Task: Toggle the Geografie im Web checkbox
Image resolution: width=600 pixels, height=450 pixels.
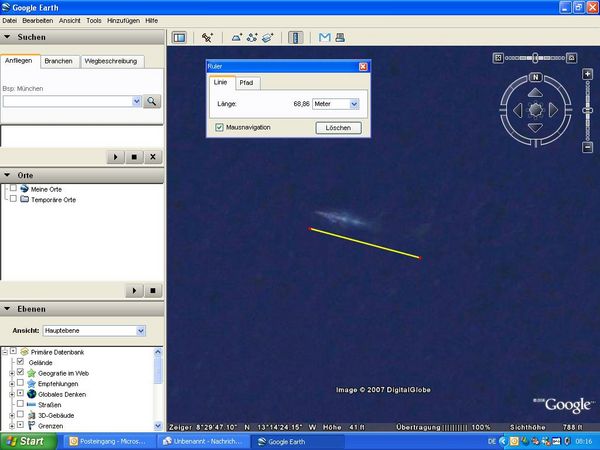Action: pyautogui.click(x=21, y=372)
